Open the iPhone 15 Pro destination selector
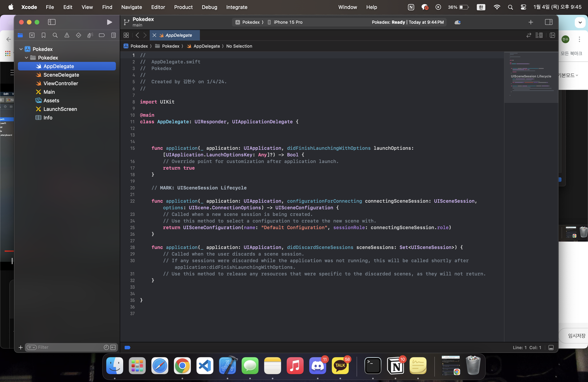Screen dimensions: 588x382 pos(288,22)
